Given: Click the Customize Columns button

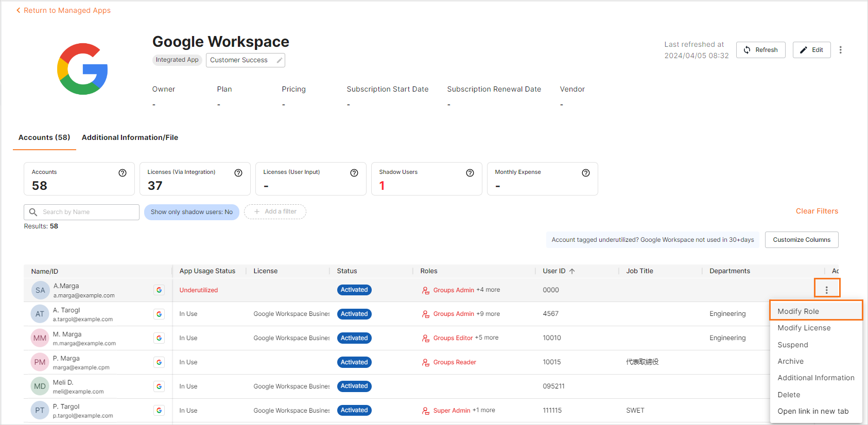Looking at the screenshot, I should (802, 240).
